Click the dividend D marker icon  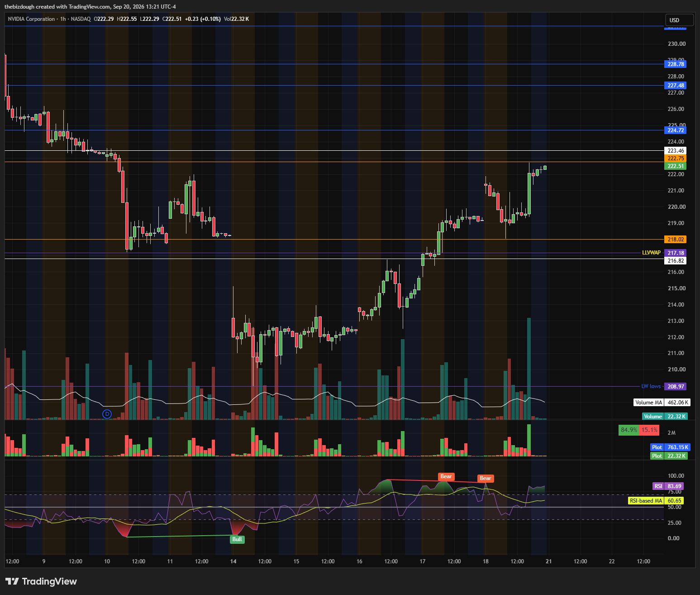[x=107, y=414]
